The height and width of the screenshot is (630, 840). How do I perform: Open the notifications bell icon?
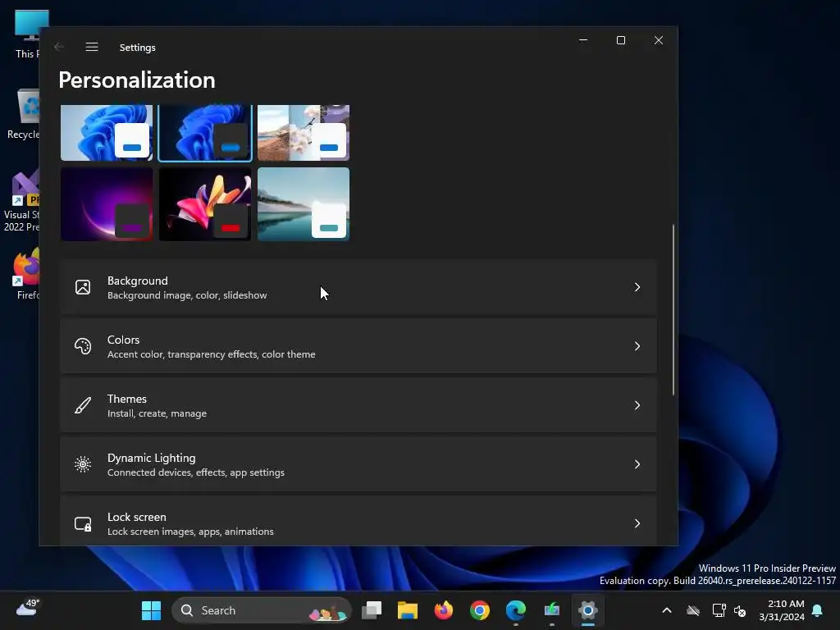click(x=817, y=610)
